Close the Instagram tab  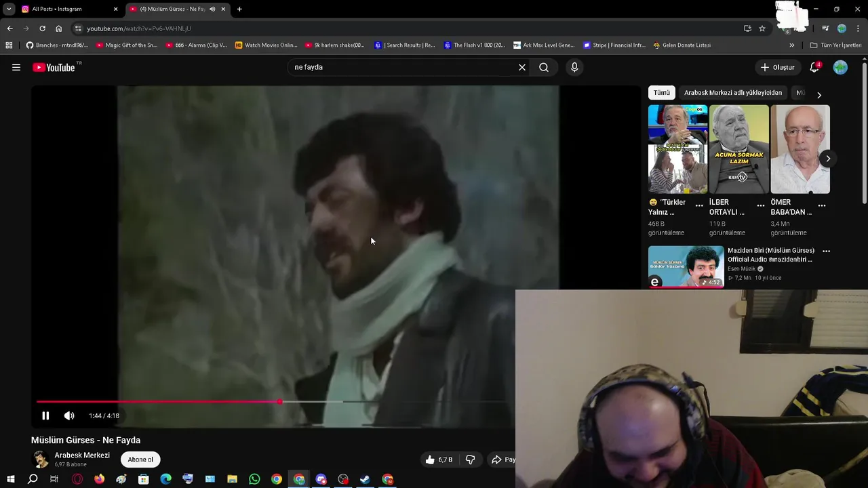[x=115, y=9]
